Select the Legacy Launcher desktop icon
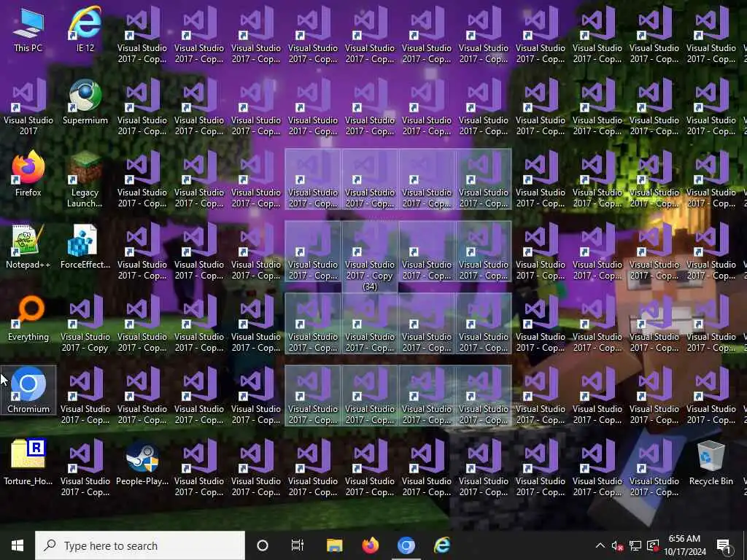The image size is (747, 560). coord(85,179)
